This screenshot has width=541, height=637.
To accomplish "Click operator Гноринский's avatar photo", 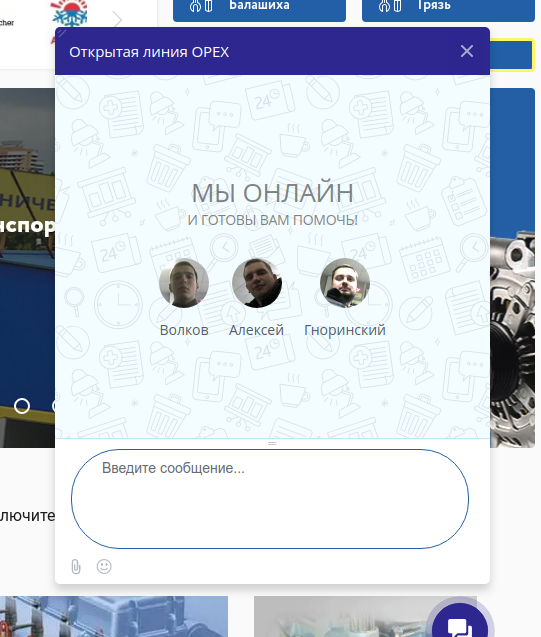I will pyautogui.click(x=345, y=283).
